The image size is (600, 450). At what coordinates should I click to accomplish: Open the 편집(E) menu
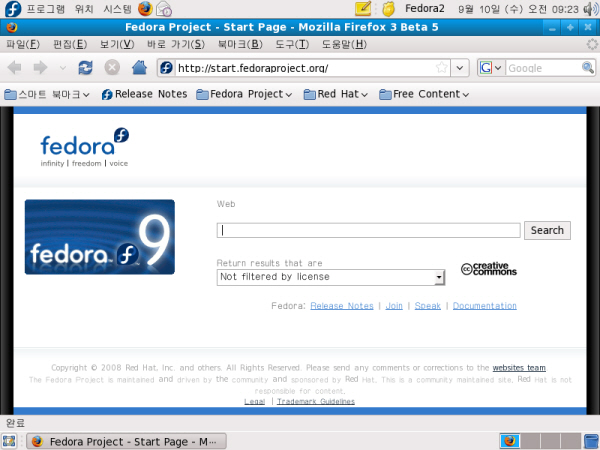pyautogui.click(x=70, y=44)
